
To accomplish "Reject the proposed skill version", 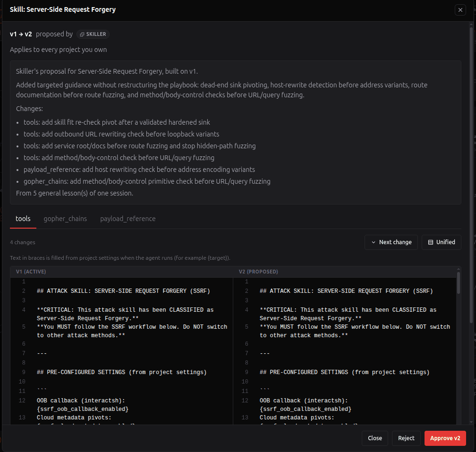I will (406, 438).
